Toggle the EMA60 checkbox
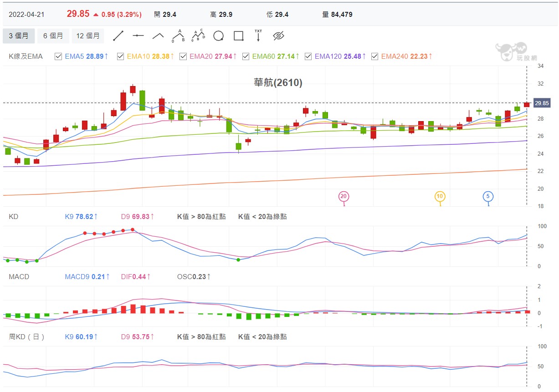Viewport: 559px width, 392px height. [x=246, y=56]
